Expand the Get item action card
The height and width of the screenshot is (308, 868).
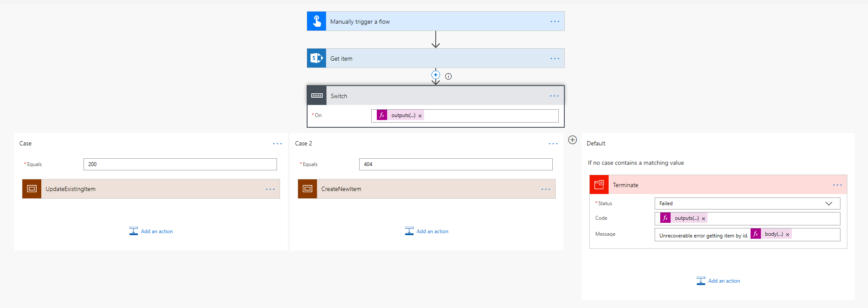coord(436,58)
